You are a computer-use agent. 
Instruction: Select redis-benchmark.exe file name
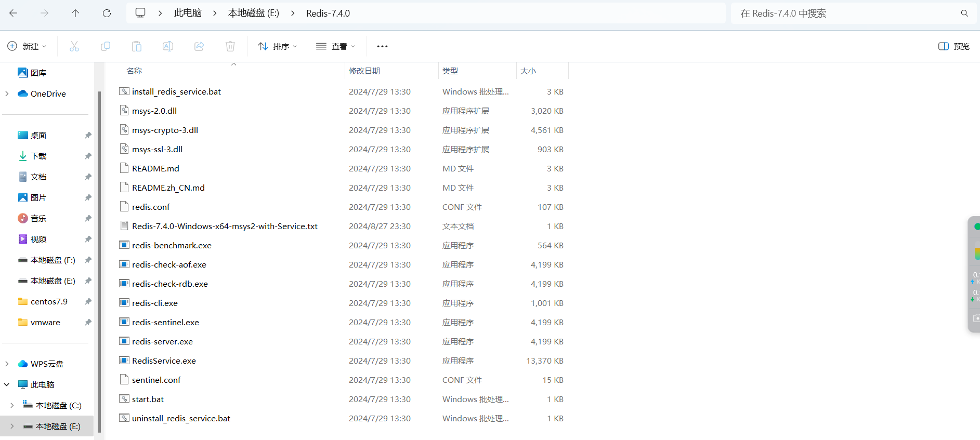coord(172,245)
